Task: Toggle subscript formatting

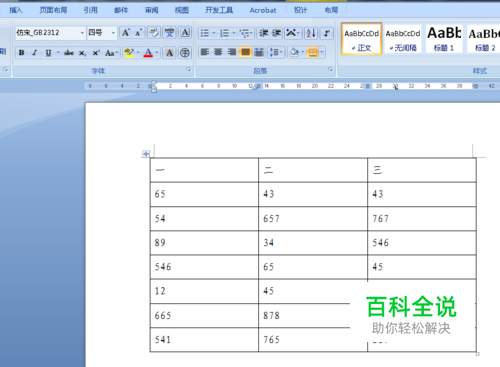Action: click(x=82, y=53)
